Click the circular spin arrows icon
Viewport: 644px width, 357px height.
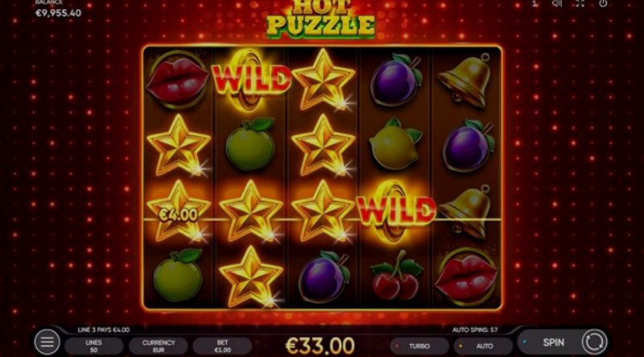[594, 342]
